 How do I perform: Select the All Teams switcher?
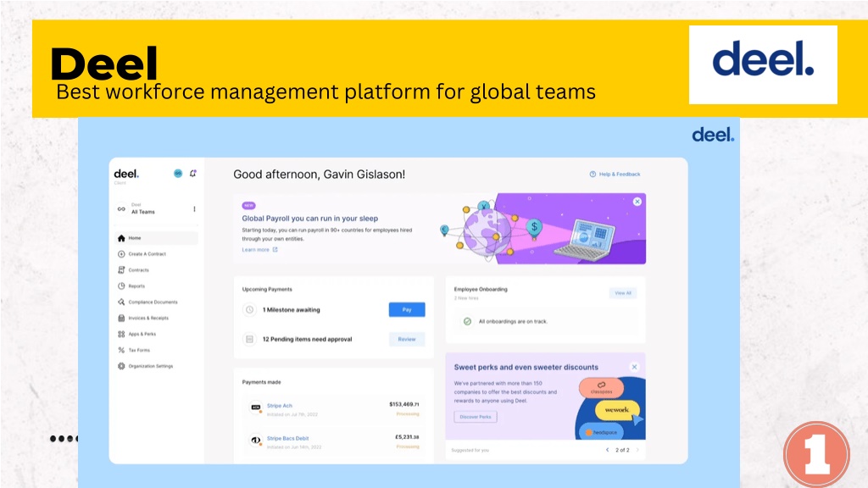click(x=156, y=209)
